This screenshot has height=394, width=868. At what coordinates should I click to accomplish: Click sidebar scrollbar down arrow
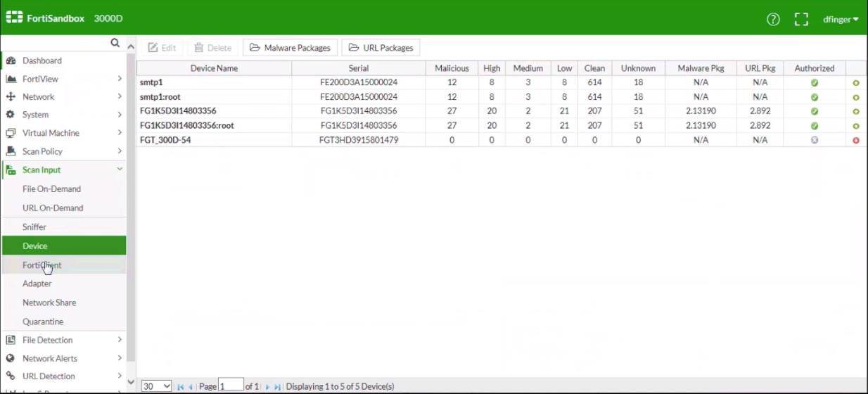(x=131, y=382)
